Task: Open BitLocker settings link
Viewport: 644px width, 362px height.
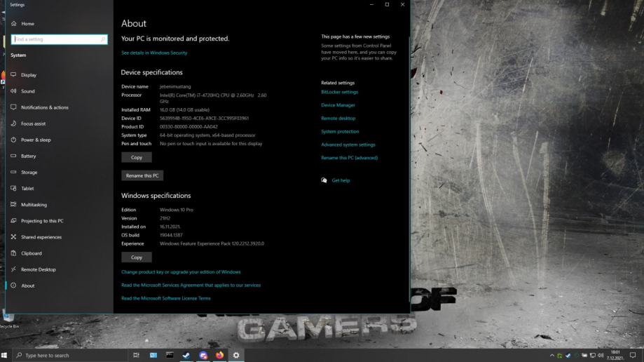Action: [339, 92]
